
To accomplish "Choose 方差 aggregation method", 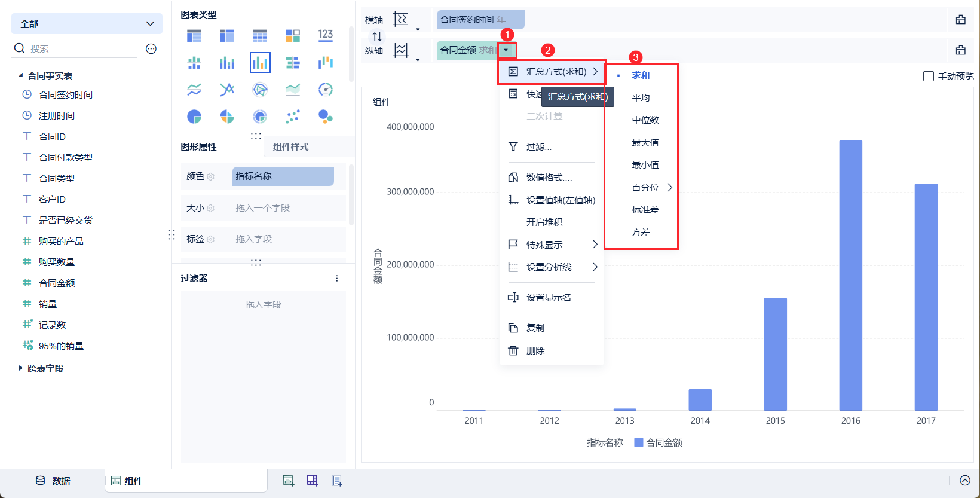I will pos(641,232).
